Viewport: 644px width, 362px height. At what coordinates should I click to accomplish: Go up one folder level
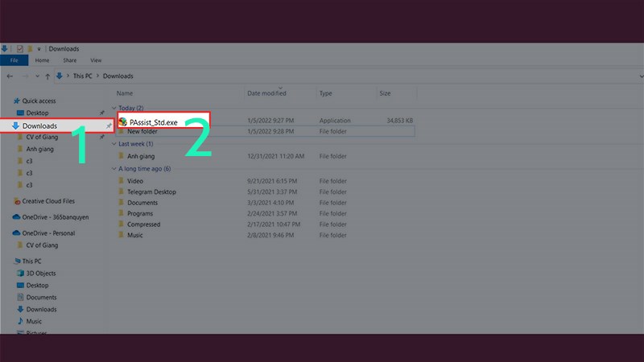pyautogui.click(x=47, y=76)
